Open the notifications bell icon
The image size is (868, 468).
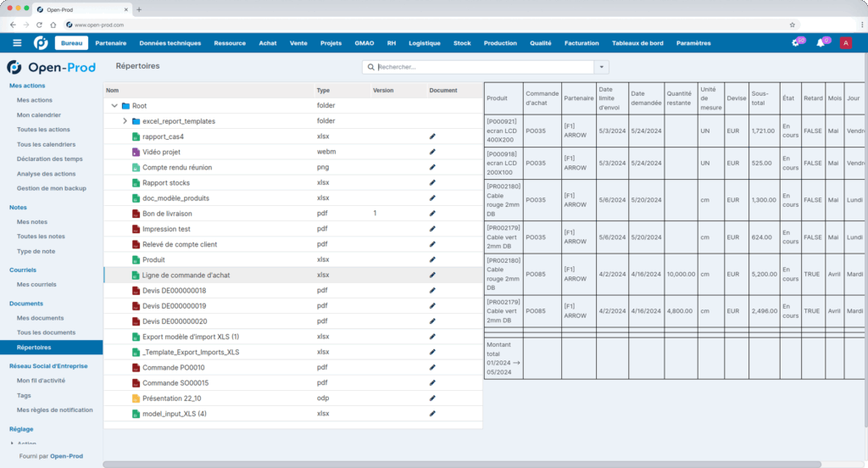[x=821, y=42]
